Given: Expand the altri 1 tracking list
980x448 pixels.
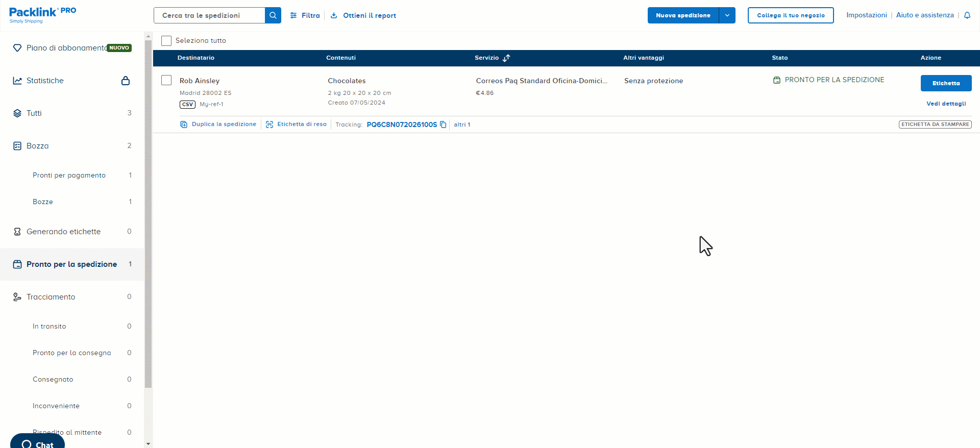Looking at the screenshot, I should point(462,125).
